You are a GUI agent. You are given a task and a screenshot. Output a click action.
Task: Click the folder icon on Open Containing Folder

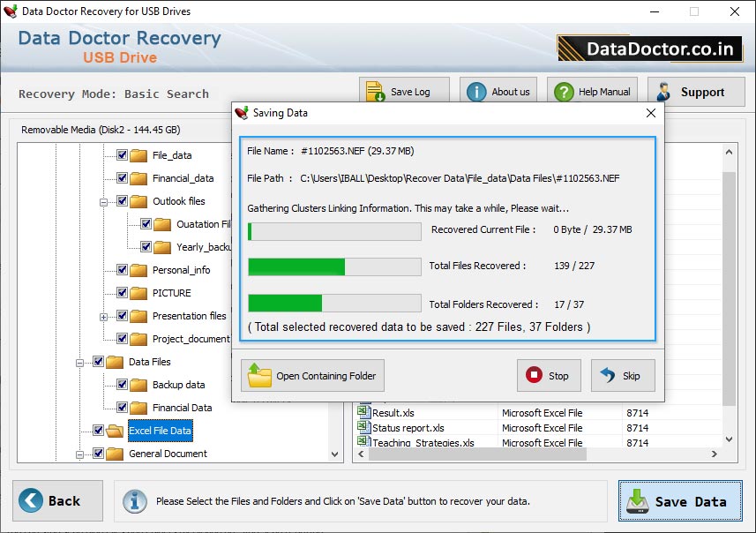click(x=260, y=375)
